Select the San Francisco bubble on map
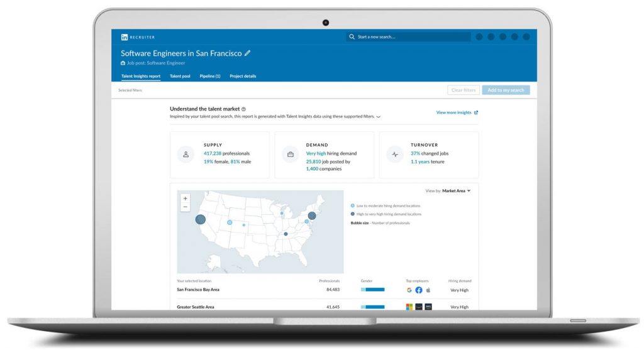Image resolution: width=644 pixels, height=350 pixels. 201,219
